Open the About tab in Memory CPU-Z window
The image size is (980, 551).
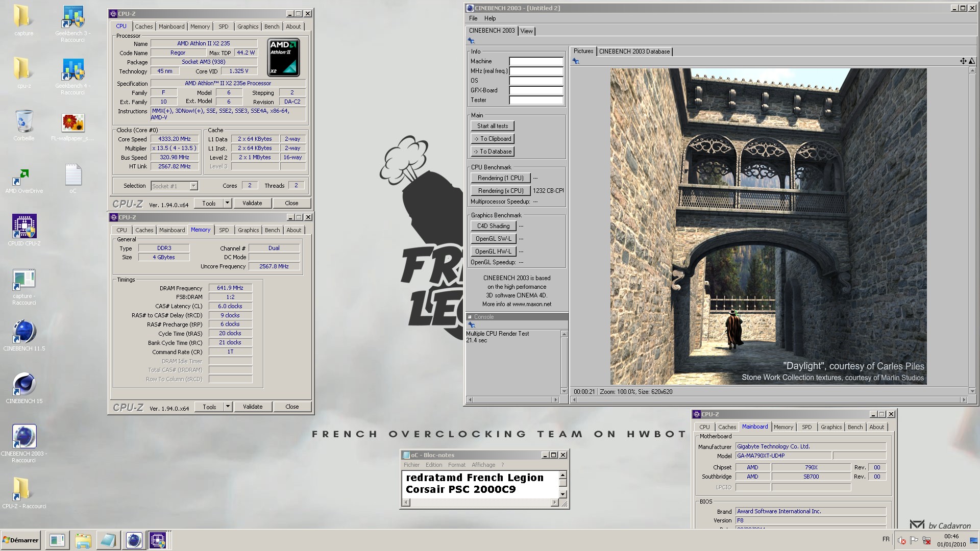[293, 230]
